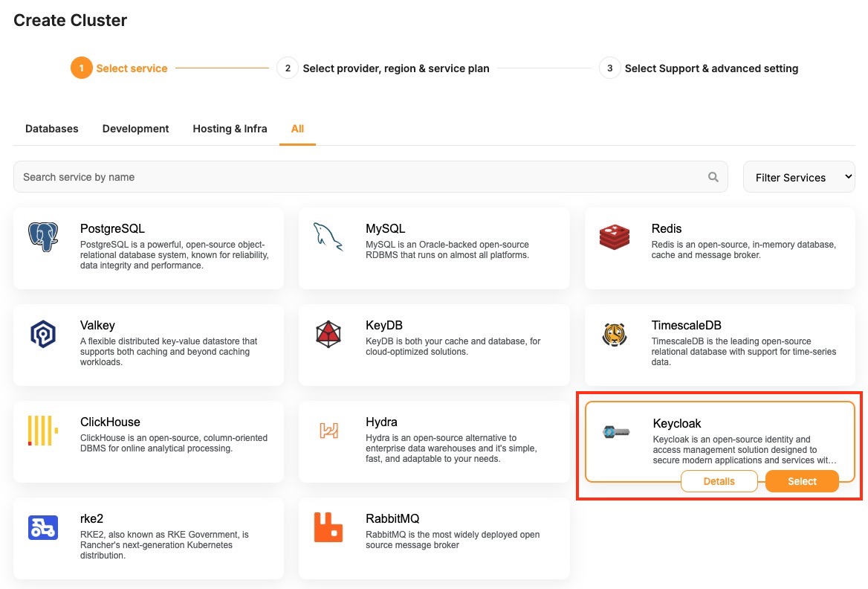The image size is (868, 589).
Task: Click the TimescaleDB tiger logo
Action: coord(614,334)
